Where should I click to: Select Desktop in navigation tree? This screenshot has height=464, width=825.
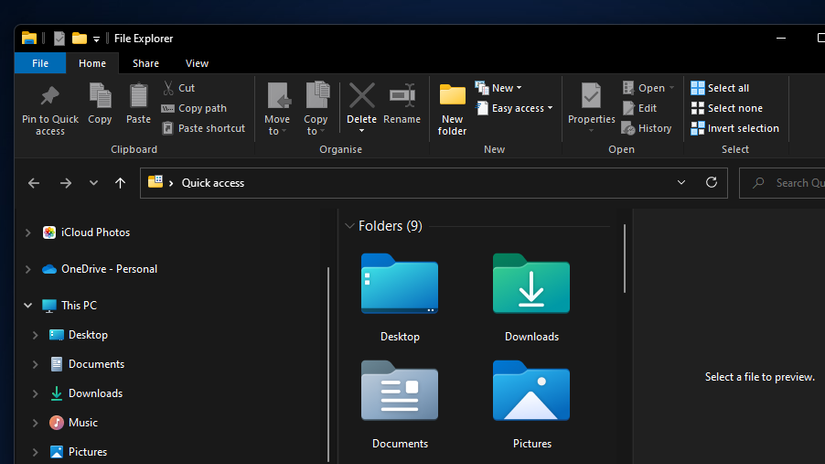click(78, 335)
